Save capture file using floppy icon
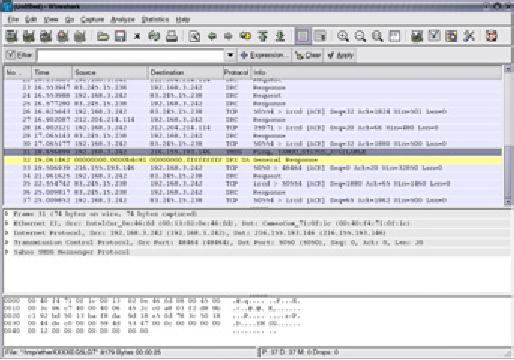 pos(120,36)
